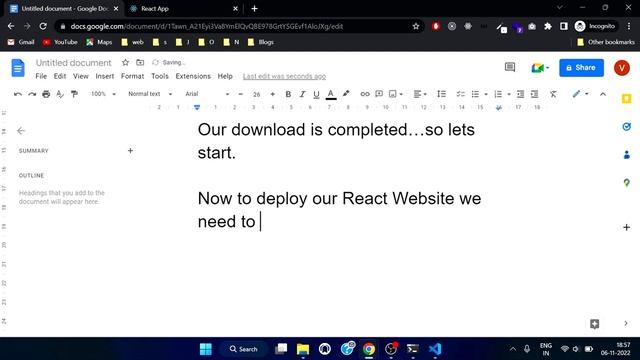This screenshot has height=360, width=640.
Task: Click the Undo icon in toolbar
Action: 18,94
